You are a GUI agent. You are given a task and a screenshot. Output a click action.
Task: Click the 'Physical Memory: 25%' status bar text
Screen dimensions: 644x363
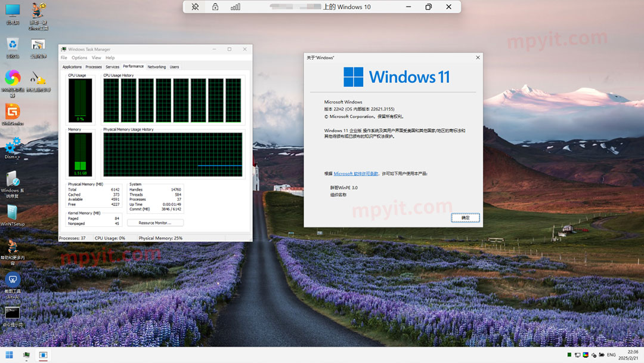[160, 238]
